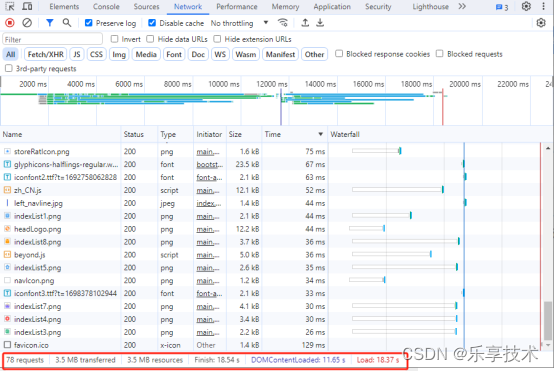Click request list vertical scrollbar thumb

[548, 320]
